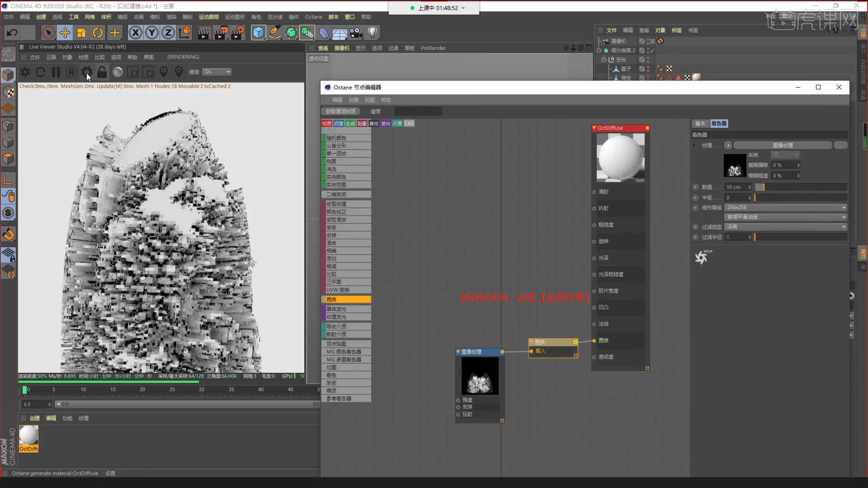Collapse the 图像纹理 node triangle

click(458, 352)
